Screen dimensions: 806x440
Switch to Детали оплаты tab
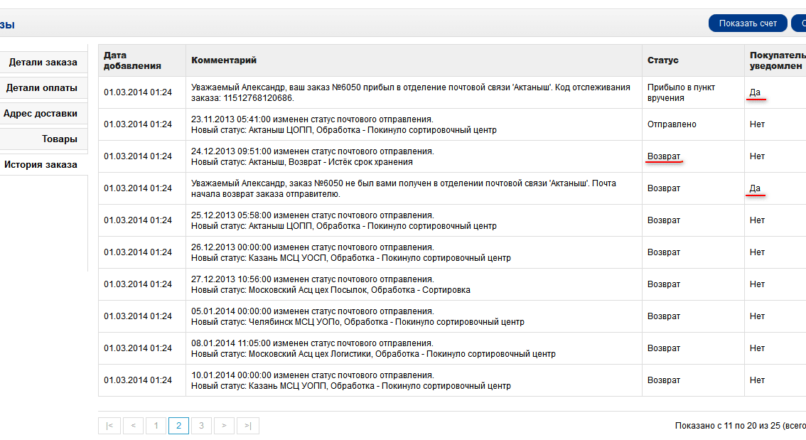click(43, 88)
